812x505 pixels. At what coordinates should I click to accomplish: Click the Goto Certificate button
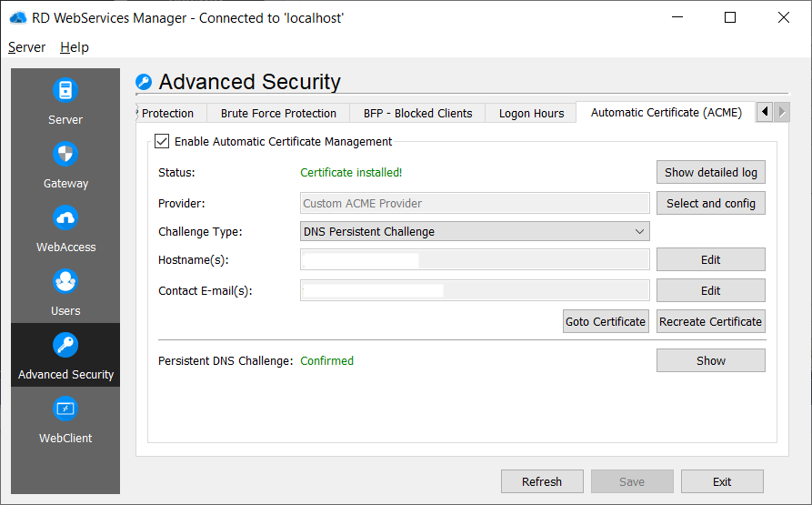tap(606, 321)
